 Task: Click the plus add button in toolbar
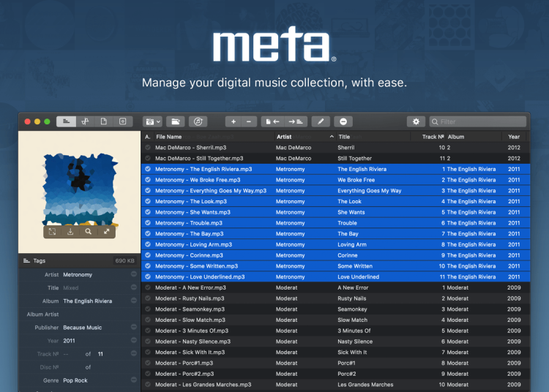click(234, 121)
